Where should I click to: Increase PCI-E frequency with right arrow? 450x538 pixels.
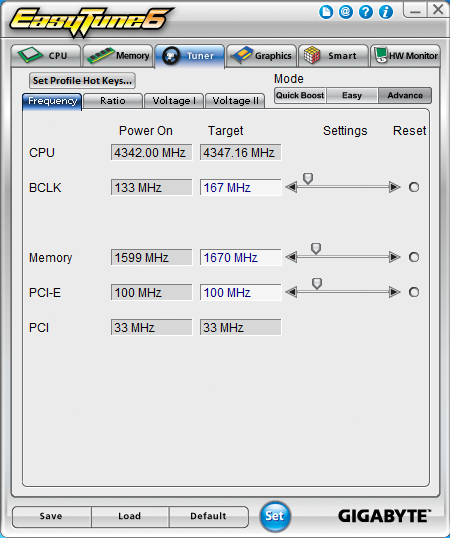pos(395,292)
